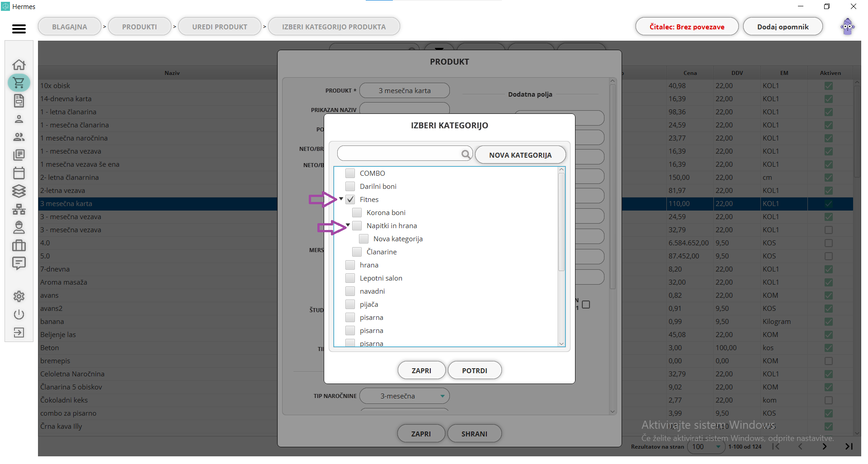Open the briefcase sidebar icon
Image resolution: width=868 pixels, height=464 pixels.
(19, 245)
